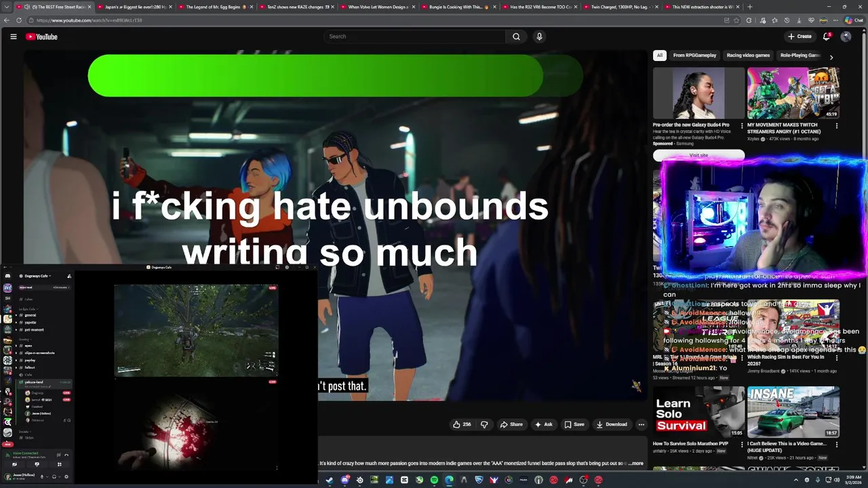This screenshot has width=868, height=488.
Task: Open #pet-moment channel in Discord
Action: coord(34,329)
